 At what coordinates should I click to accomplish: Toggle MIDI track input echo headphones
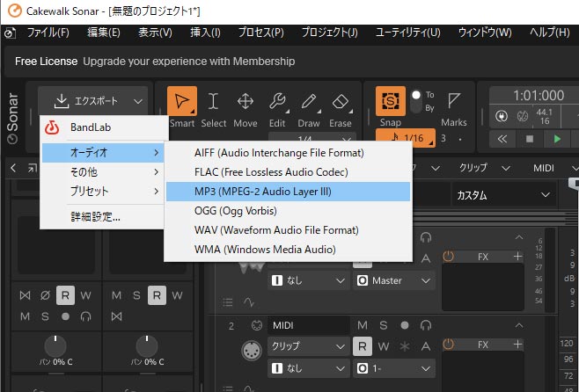pos(426,325)
